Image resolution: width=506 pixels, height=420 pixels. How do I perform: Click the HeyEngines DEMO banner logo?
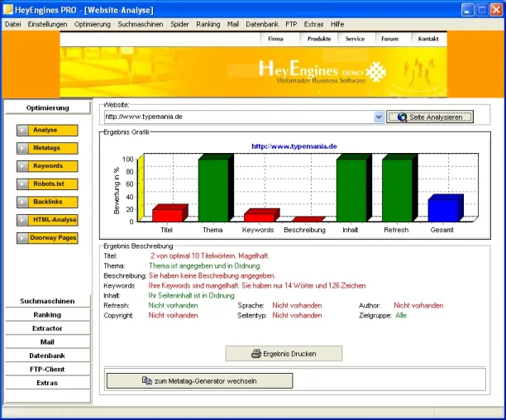tap(322, 72)
